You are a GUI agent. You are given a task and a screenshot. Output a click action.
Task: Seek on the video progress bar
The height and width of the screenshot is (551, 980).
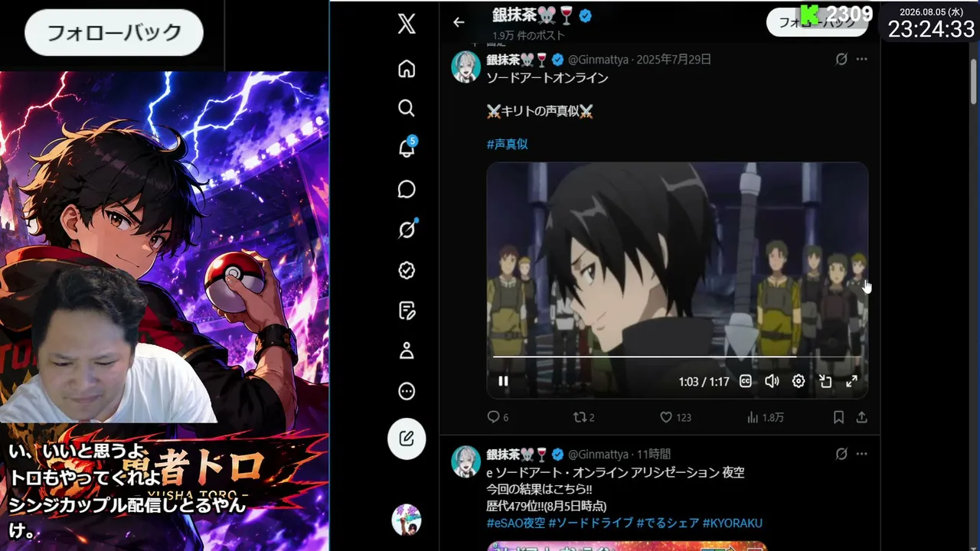677,357
